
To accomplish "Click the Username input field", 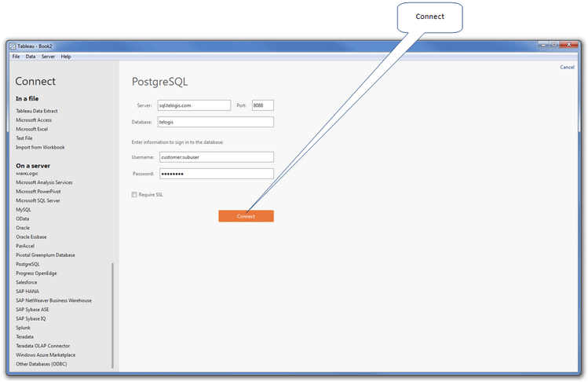I will coord(217,157).
